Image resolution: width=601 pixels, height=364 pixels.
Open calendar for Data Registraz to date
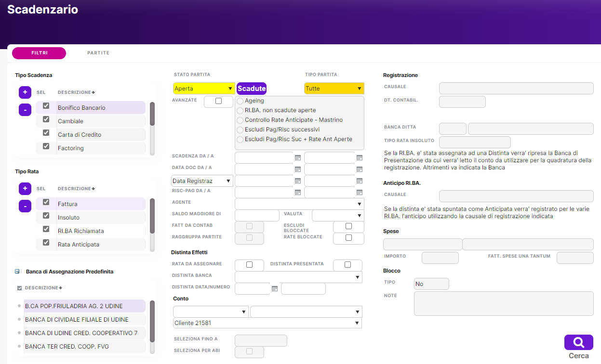(360, 181)
